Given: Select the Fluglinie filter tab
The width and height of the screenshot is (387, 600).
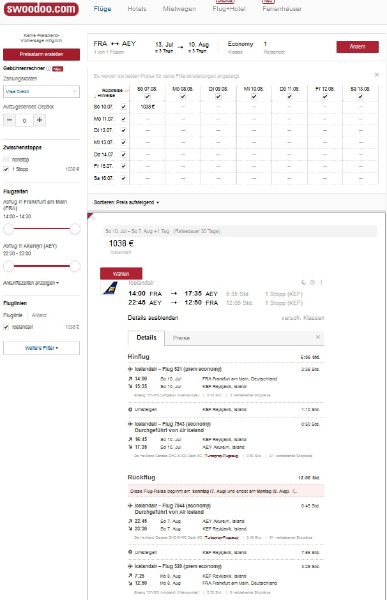Looking at the screenshot, I should click(x=13, y=315).
